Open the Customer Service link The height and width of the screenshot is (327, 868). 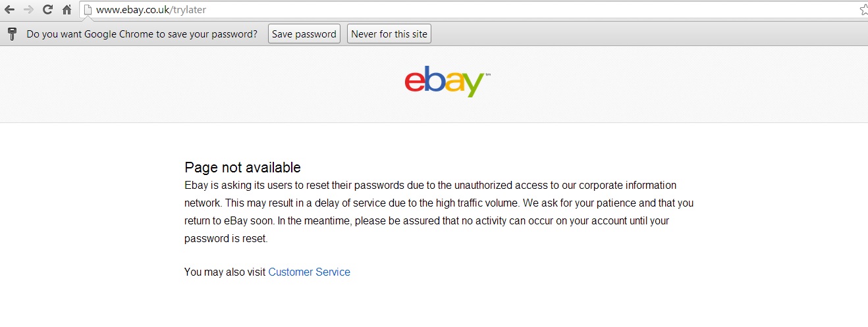coord(309,272)
